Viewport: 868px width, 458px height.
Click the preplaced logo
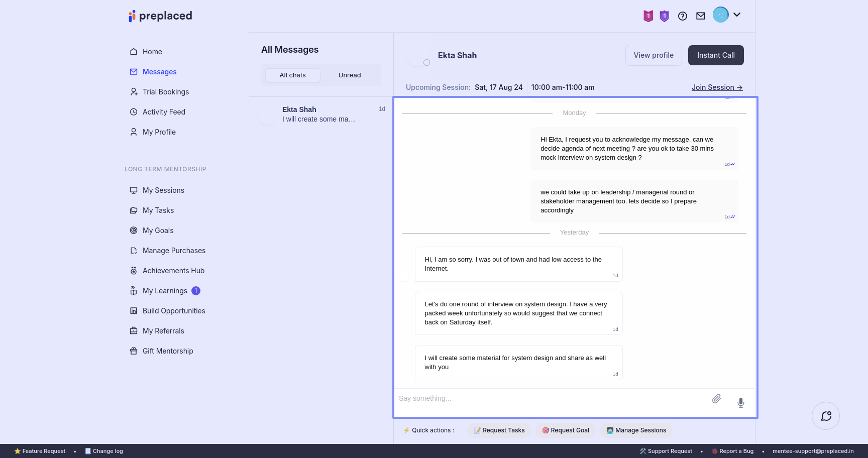(161, 16)
